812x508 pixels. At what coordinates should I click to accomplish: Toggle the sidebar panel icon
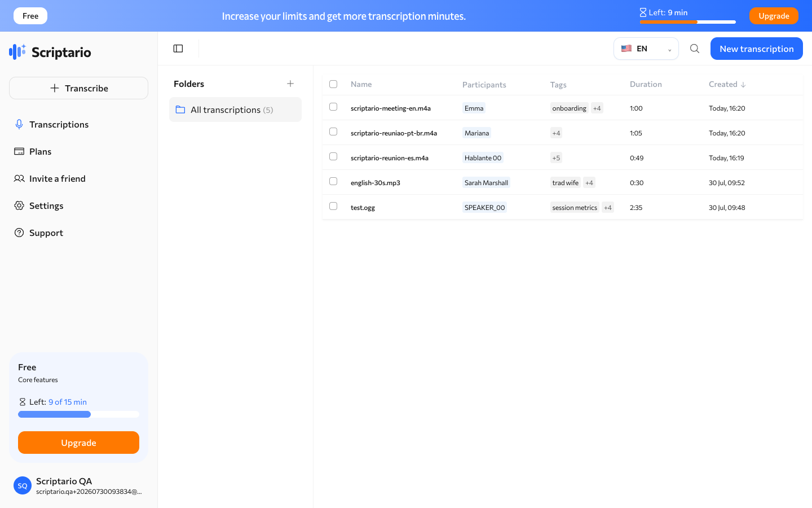tap(178, 49)
